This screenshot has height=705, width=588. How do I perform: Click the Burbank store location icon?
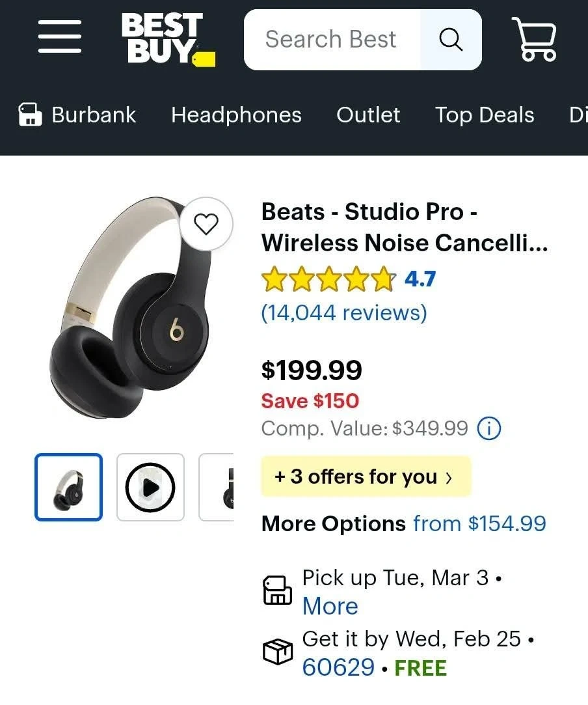tap(30, 115)
